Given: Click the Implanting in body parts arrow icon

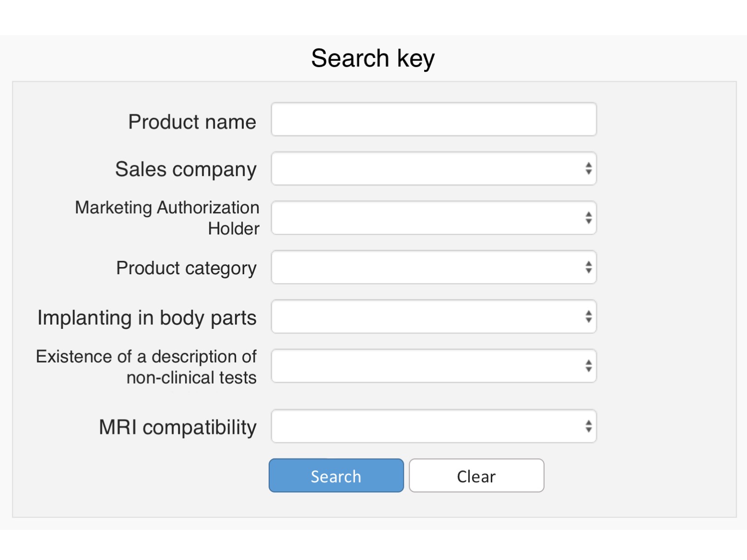Looking at the screenshot, I should pos(589,317).
